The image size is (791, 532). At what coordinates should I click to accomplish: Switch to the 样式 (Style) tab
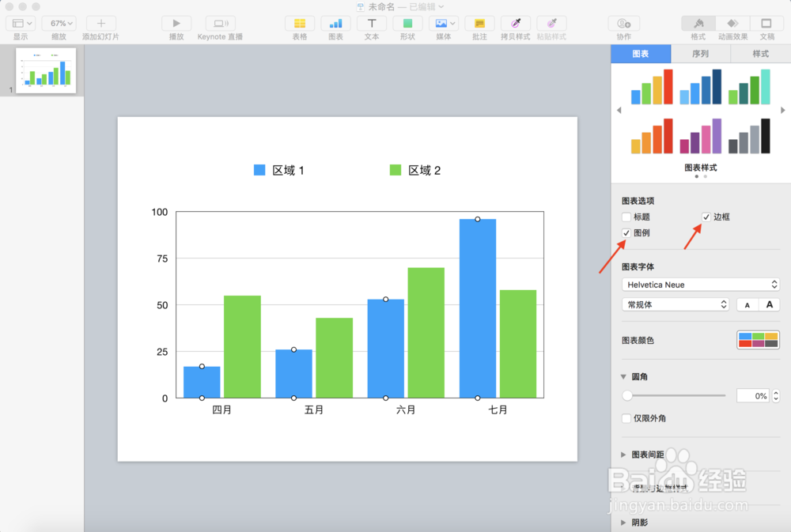point(760,53)
